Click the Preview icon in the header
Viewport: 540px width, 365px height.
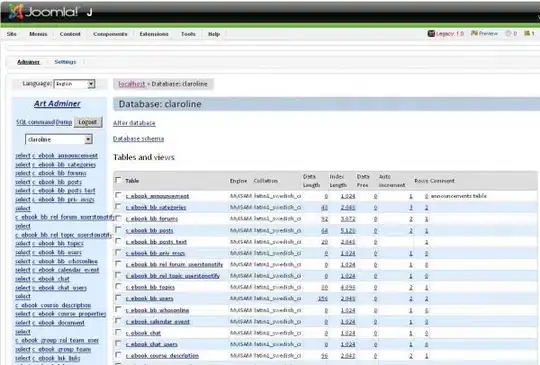coord(474,33)
